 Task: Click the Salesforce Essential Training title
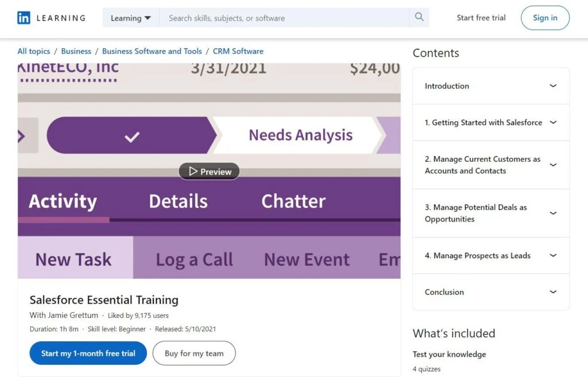[104, 300]
